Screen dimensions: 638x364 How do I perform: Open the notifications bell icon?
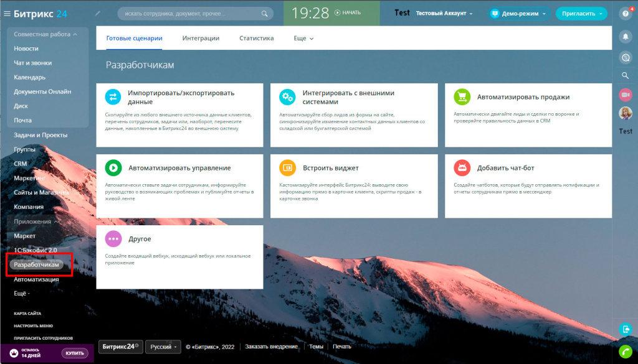click(626, 37)
